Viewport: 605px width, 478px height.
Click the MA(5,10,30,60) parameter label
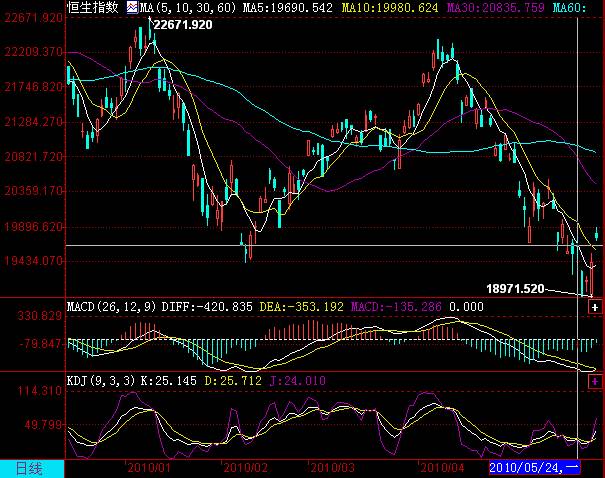click(188, 8)
